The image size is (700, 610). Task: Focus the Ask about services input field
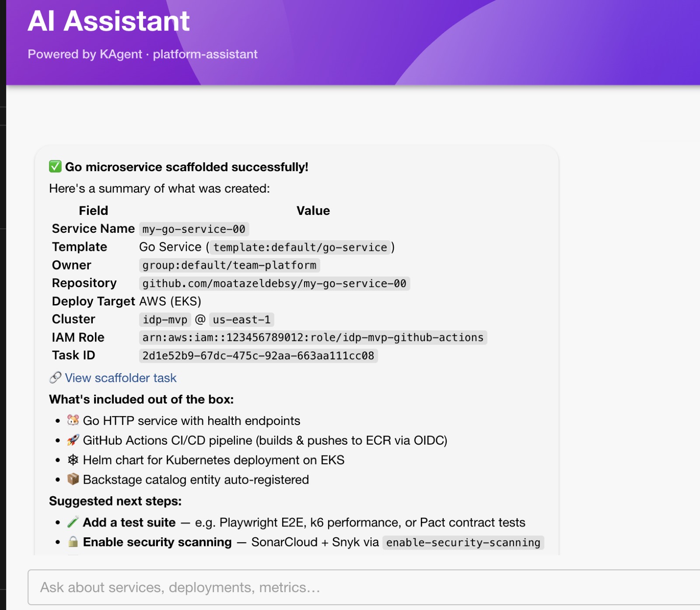click(364, 587)
